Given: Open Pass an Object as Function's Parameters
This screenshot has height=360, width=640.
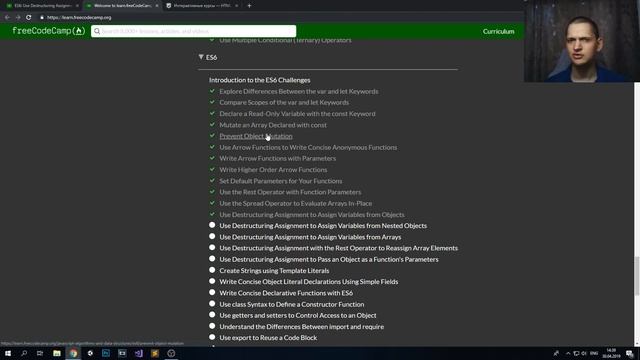Looking at the screenshot, I should coord(329,260).
